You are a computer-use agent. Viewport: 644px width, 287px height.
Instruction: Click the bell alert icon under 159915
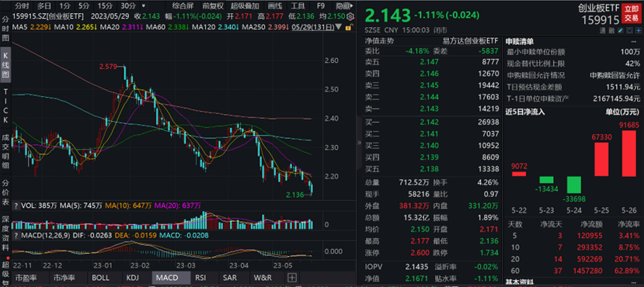[x=629, y=30]
